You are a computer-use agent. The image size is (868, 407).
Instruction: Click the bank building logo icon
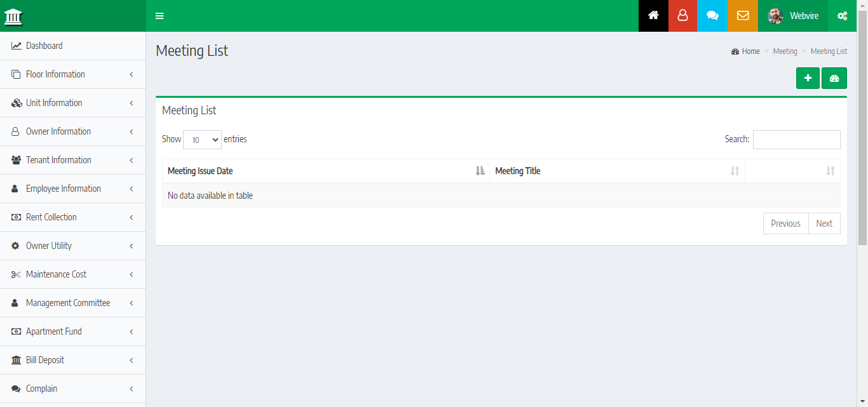click(13, 17)
